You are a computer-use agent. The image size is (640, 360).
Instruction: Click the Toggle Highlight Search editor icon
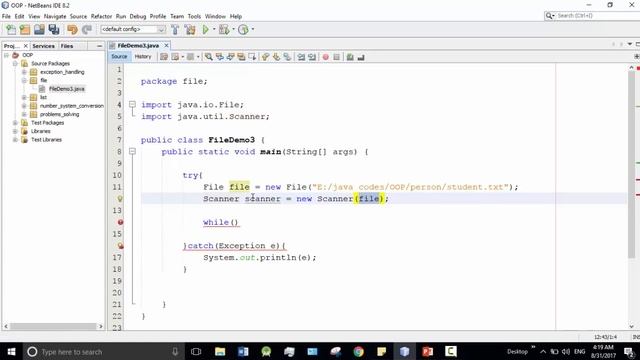tap(241, 57)
